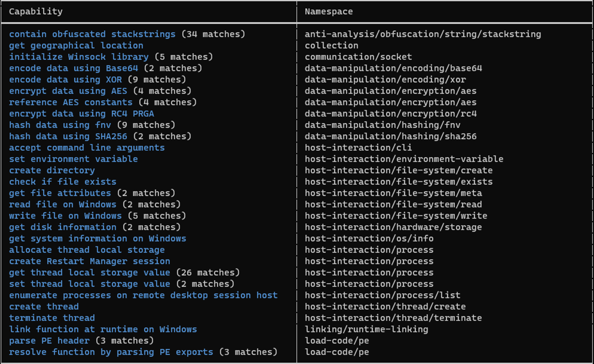594x364 pixels.
Task: Click 'create Restart Manager session' entry
Action: pos(89,261)
